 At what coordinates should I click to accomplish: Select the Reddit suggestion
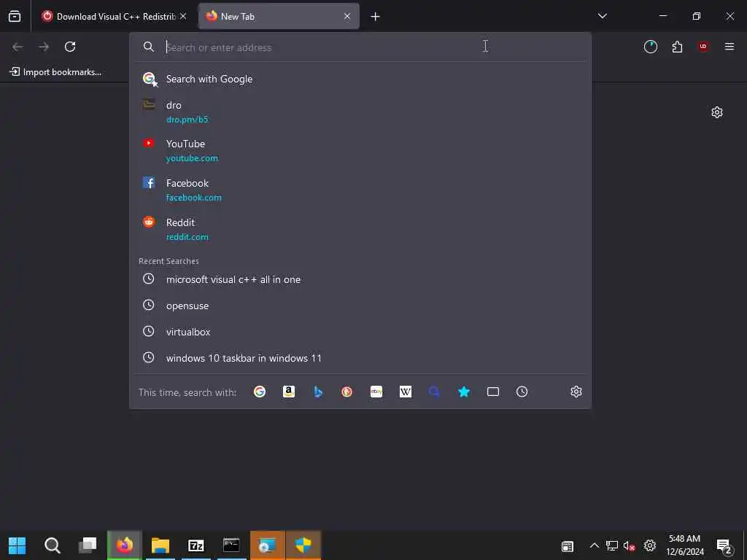(360, 229)
